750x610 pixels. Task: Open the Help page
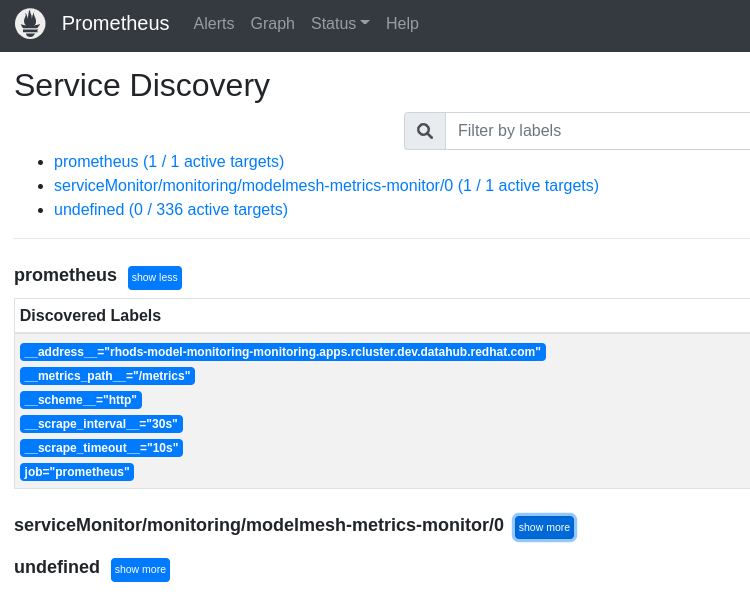coord(402,24)
